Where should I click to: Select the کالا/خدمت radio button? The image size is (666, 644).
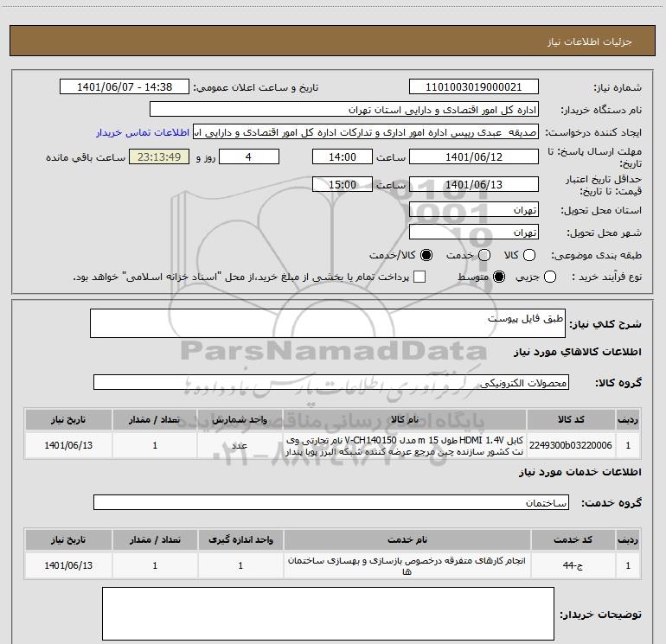426,255
